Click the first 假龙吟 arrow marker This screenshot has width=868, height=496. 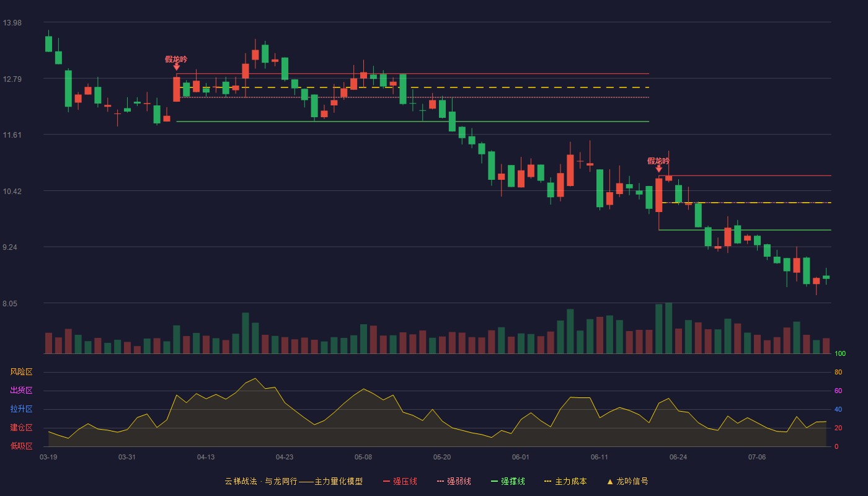176,66
